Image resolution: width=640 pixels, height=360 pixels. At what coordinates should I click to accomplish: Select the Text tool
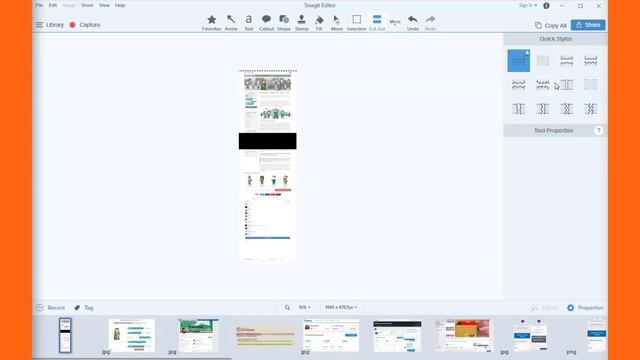249,22
